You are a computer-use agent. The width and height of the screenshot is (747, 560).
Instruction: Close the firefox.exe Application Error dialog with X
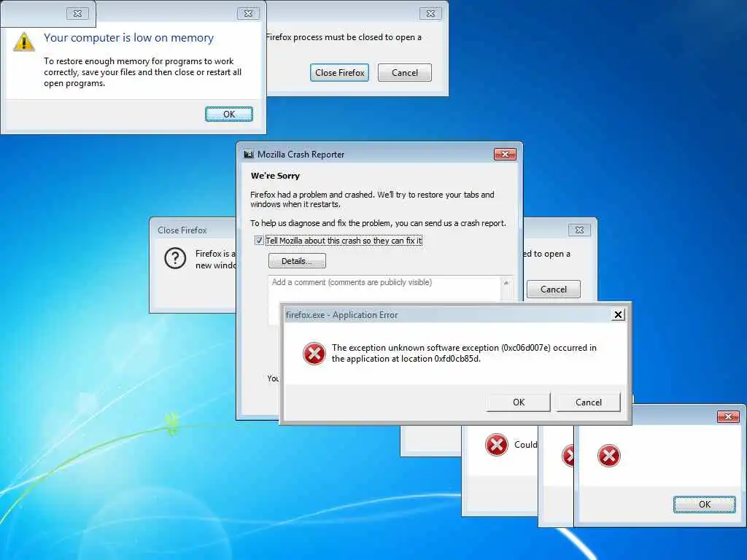618,315
